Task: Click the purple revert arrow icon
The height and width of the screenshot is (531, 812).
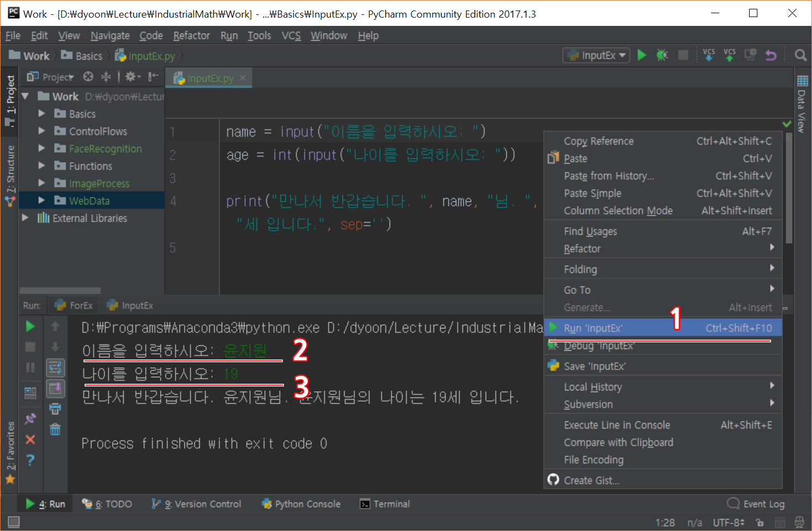Action: coord(771,55)
